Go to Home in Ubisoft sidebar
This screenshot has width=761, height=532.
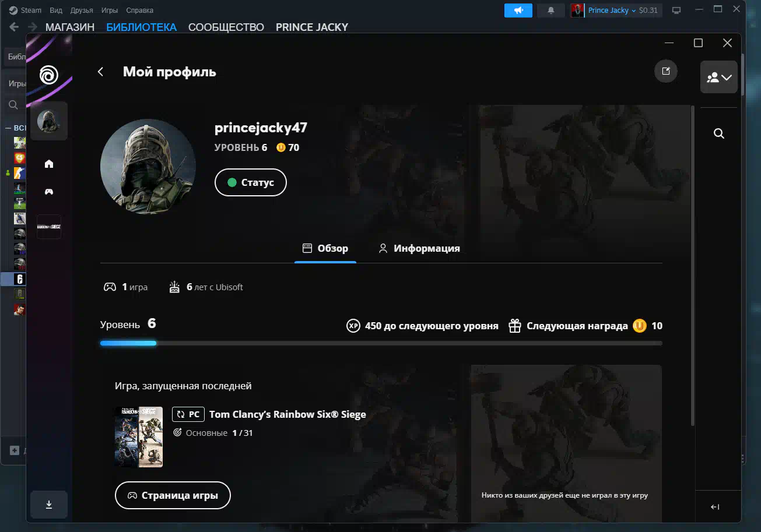[49, 164]
